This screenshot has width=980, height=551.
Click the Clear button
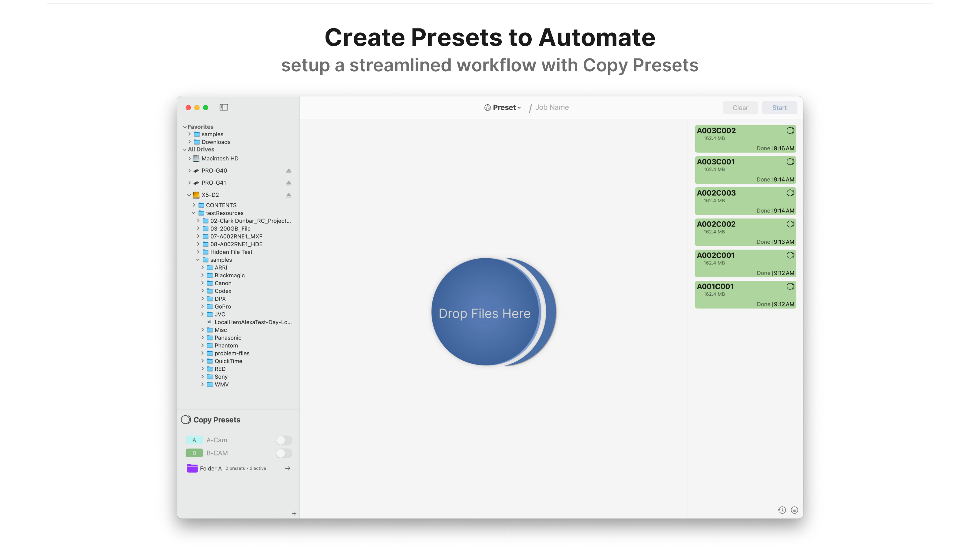pos(740,108)
